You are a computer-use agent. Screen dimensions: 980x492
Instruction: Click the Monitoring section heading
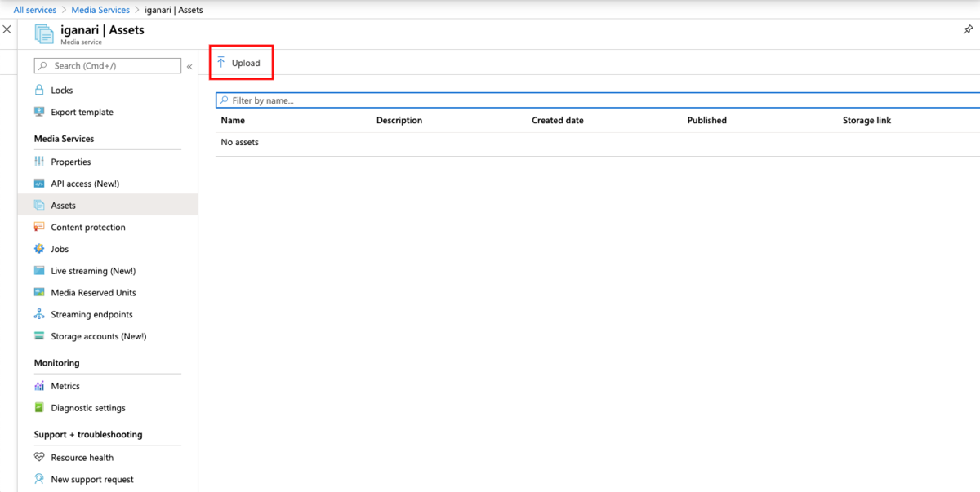(56, 363)
